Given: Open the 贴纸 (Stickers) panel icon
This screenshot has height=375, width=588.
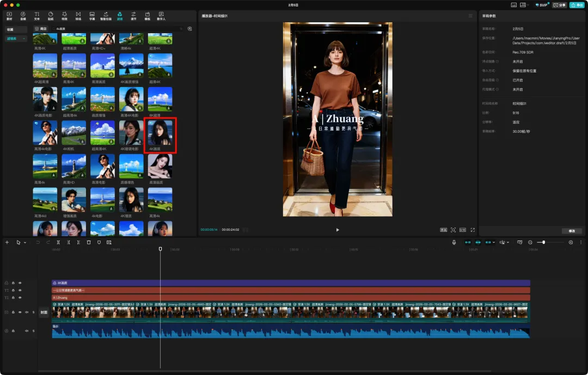Looking at the screenshot, I should [51, 15].
